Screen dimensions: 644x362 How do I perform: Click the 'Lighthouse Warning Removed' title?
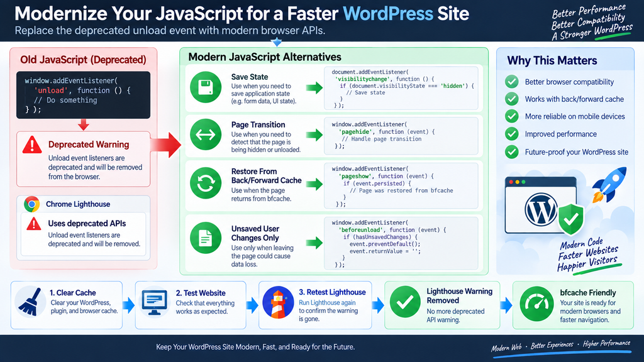click(460, 295)
